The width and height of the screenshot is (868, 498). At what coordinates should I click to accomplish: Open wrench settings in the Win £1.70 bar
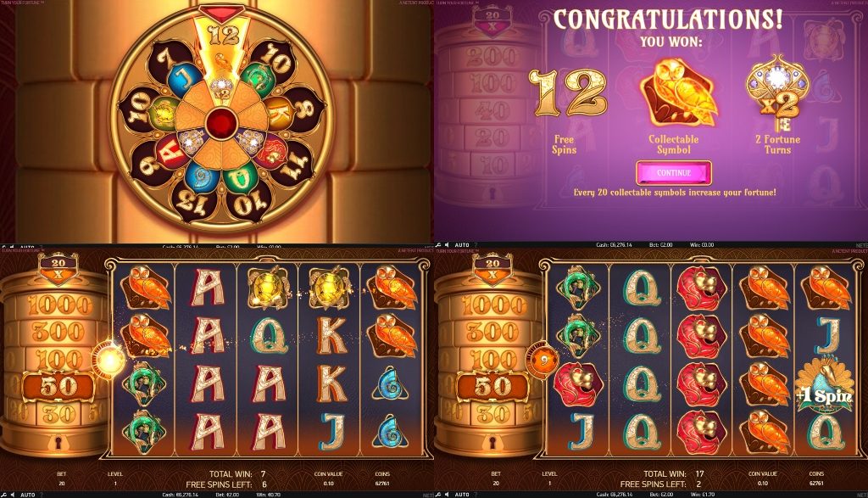click(x=438, y=495)
